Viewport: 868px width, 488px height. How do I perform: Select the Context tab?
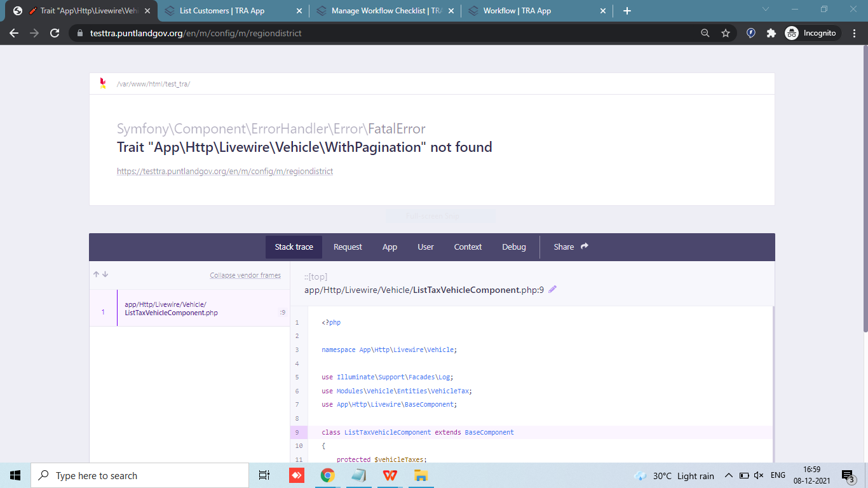(x=468, y=247)
